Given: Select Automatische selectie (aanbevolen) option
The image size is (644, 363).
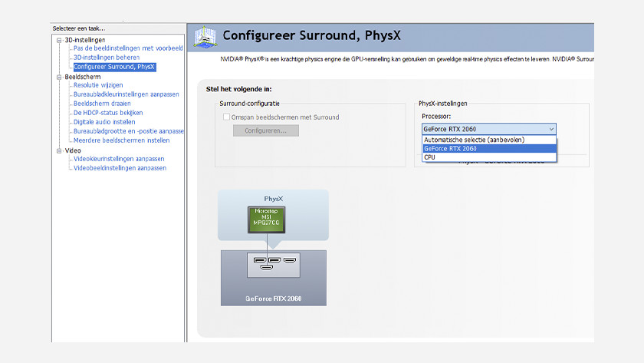Looking at the screenshot, I should click(474, 140).
